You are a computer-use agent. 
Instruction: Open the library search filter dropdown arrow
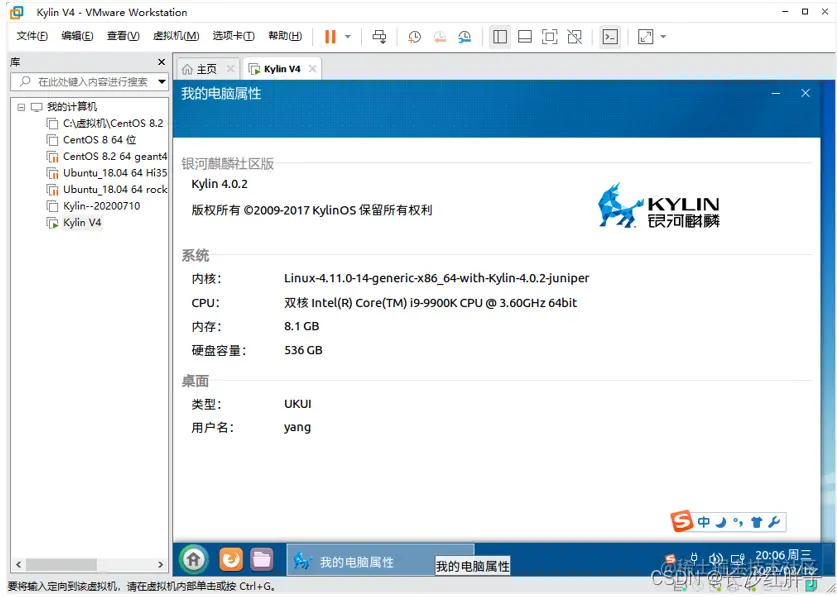[x=162, y=82]
